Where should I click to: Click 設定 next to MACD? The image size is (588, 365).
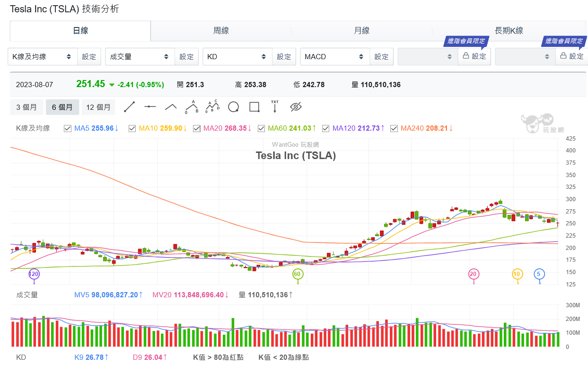pos(381,56)
